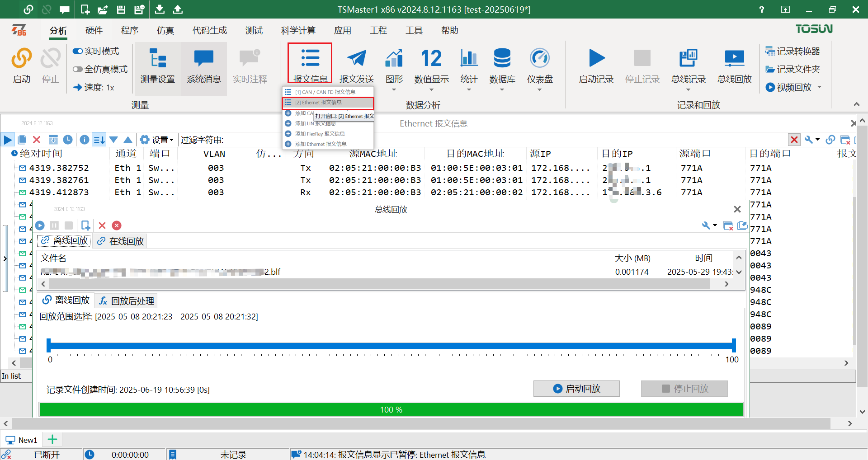Click save project icon in title bar

(x=121, y=9)
